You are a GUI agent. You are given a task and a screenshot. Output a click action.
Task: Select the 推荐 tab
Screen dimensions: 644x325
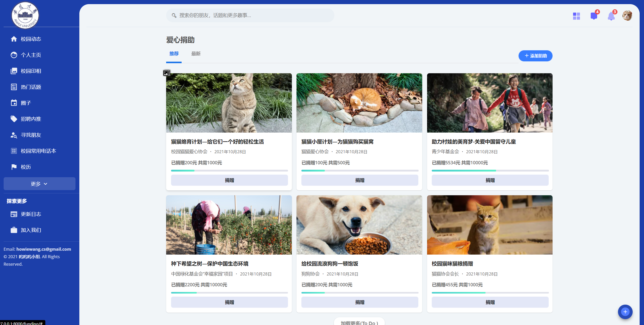[174, 54]
